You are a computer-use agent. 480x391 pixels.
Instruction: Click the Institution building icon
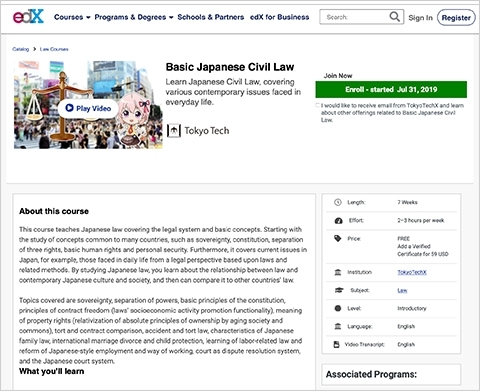pyautogui.click(x=338, y=272)
